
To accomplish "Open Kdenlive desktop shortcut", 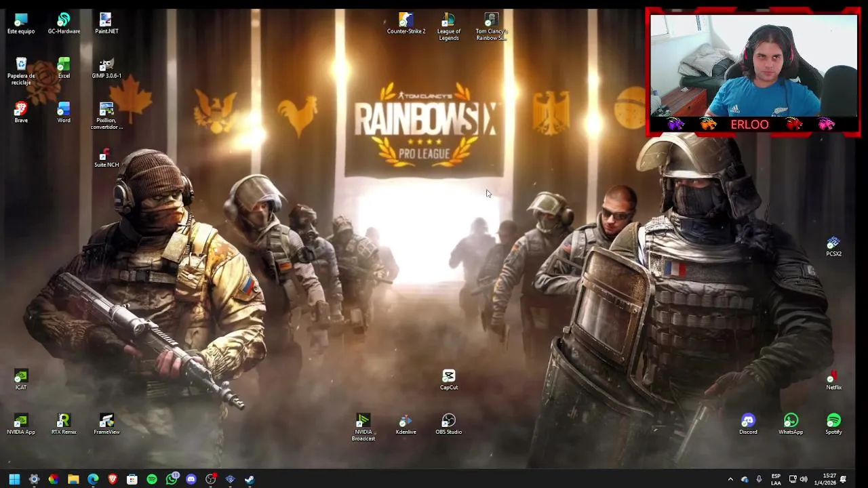I will click(406, 424).
